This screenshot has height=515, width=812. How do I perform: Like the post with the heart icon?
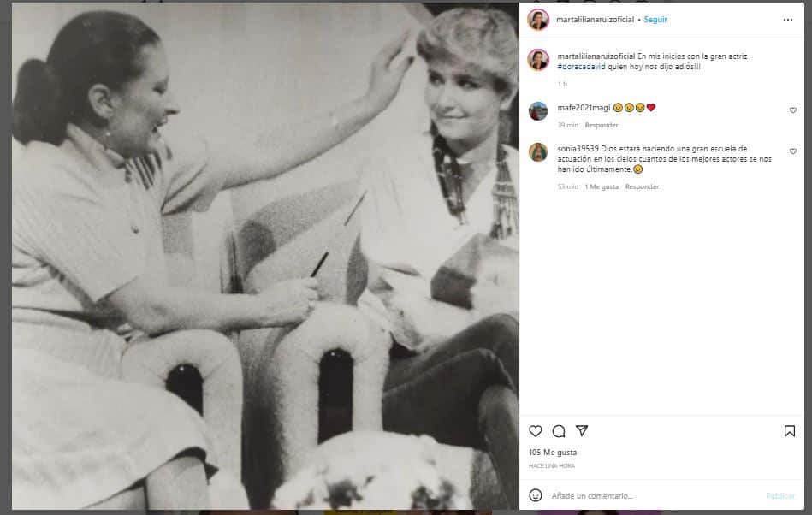click(x=536, y=431)
